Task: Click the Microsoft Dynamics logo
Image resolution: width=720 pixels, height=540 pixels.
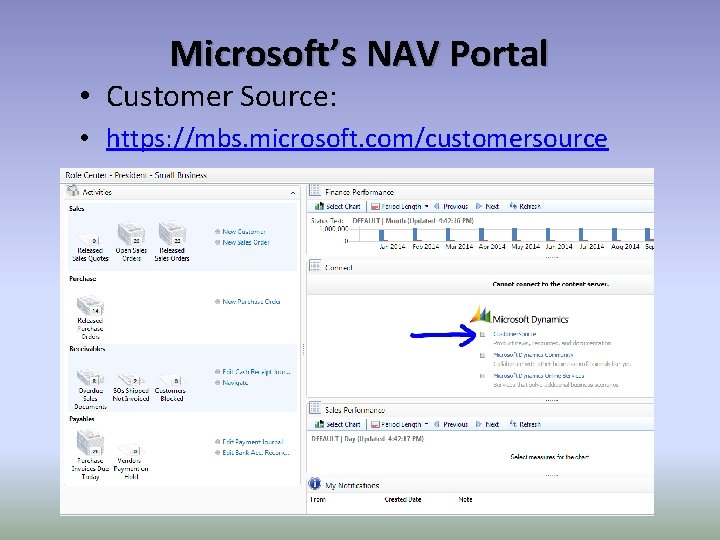Action: [x=520, y=315]
